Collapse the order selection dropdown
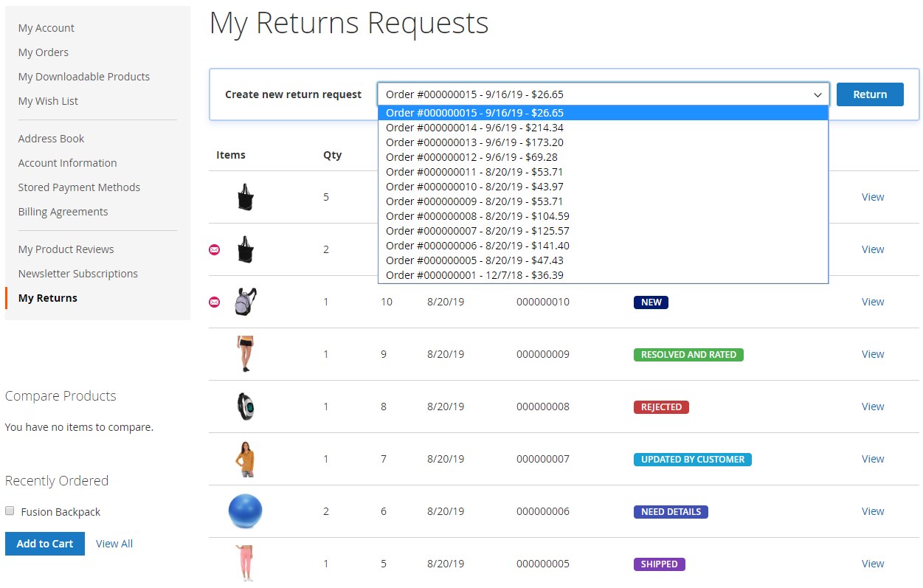Image resolution: width=923 pixels, height=588 pixels. click(x=817, y=94)
